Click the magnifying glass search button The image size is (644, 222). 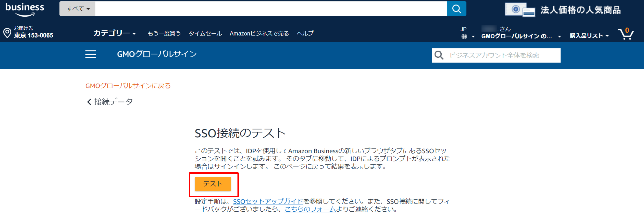tap(456, 9)
